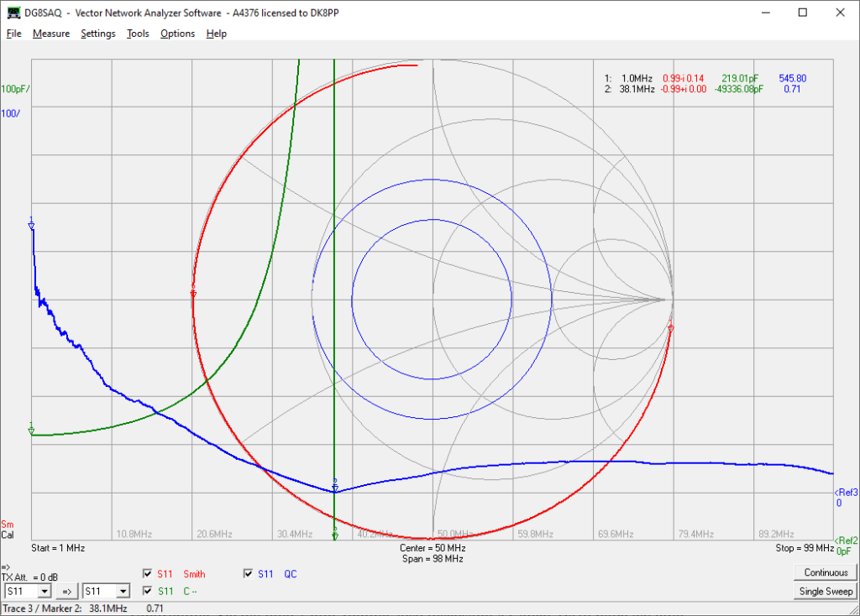
Task: Open the Help menu
Action: [x=217, y=34]
